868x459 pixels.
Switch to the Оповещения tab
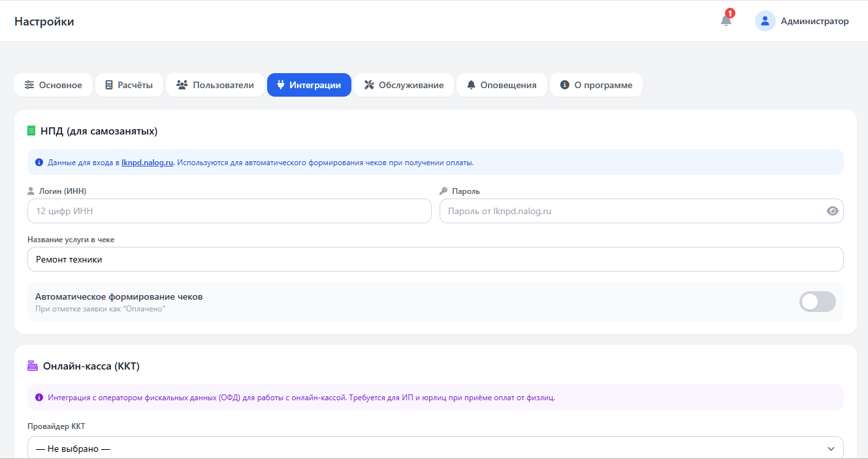[x=502, y=85]
